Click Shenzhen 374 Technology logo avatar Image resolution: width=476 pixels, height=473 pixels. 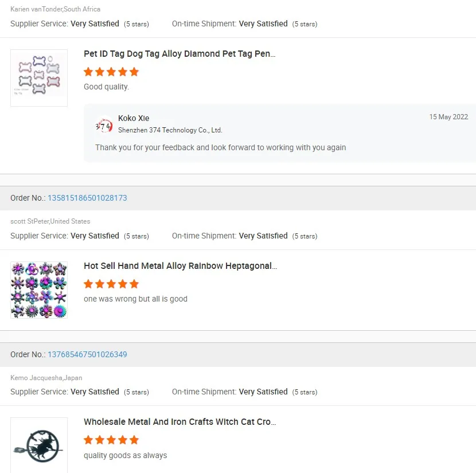[x=104, y=126]
